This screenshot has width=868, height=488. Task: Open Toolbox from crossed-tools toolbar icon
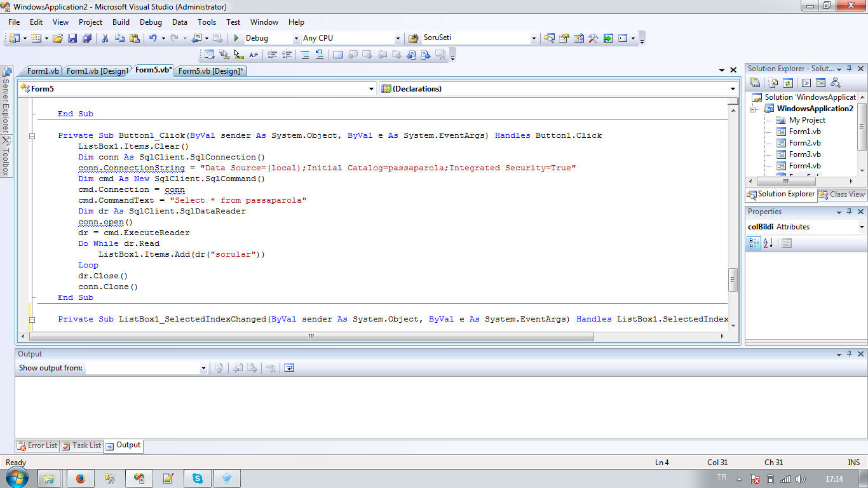[x=593, y=38]
